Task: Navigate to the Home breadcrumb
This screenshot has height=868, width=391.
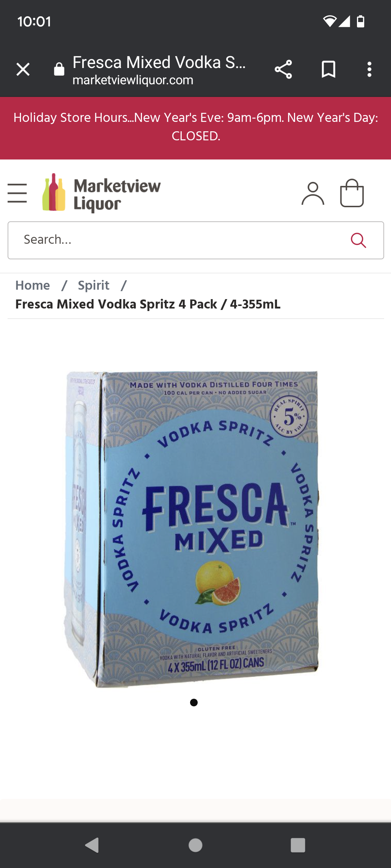Action: pos(33,285)
